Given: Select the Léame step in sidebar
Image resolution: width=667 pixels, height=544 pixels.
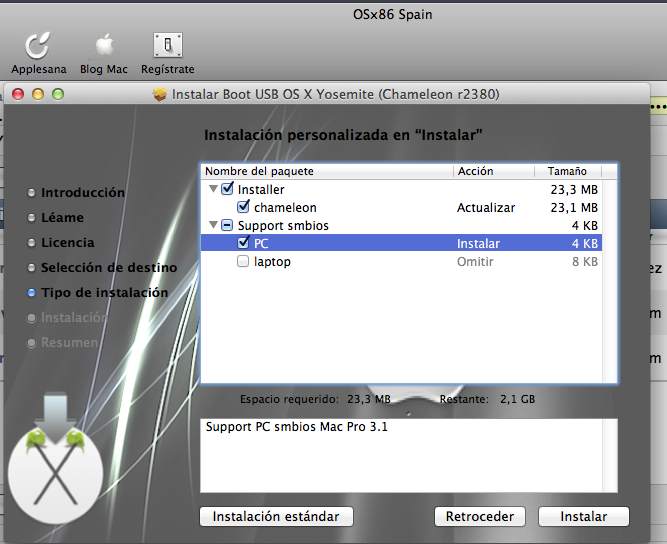Looking at the screenshot, I should [x=63, y=218].
